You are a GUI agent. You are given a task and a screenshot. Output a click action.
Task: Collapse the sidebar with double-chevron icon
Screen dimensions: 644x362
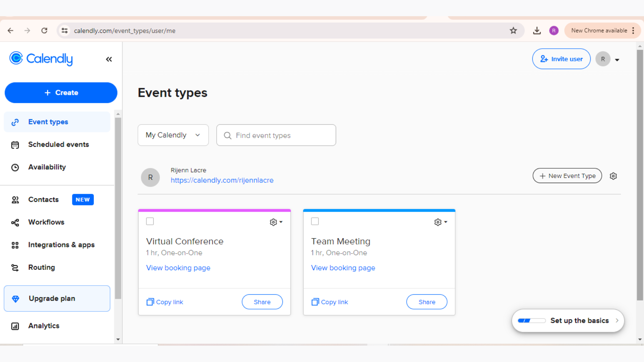(109, 59)
